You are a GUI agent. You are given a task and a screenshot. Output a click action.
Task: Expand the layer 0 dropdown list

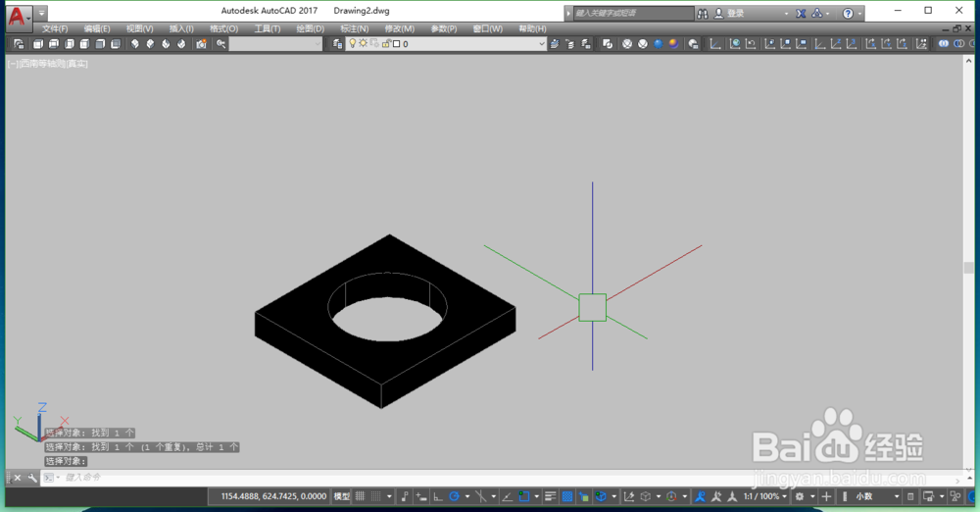(542, 44)
